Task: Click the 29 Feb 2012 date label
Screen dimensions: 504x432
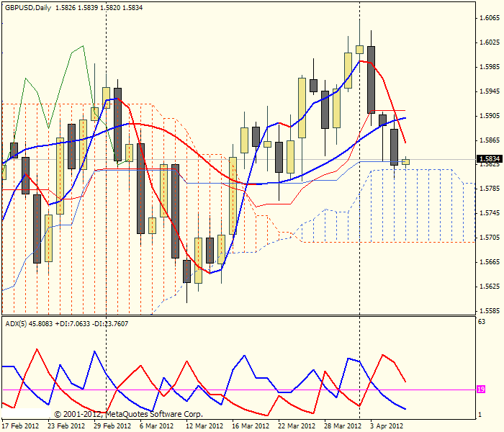Action: (x=112, y=426)
